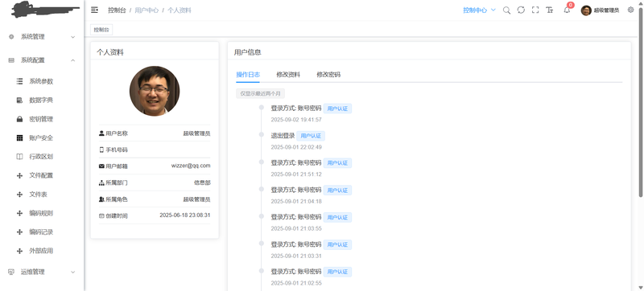Open the font size adjustment icon
Viewport: 644px width, 291px height.
550,10
